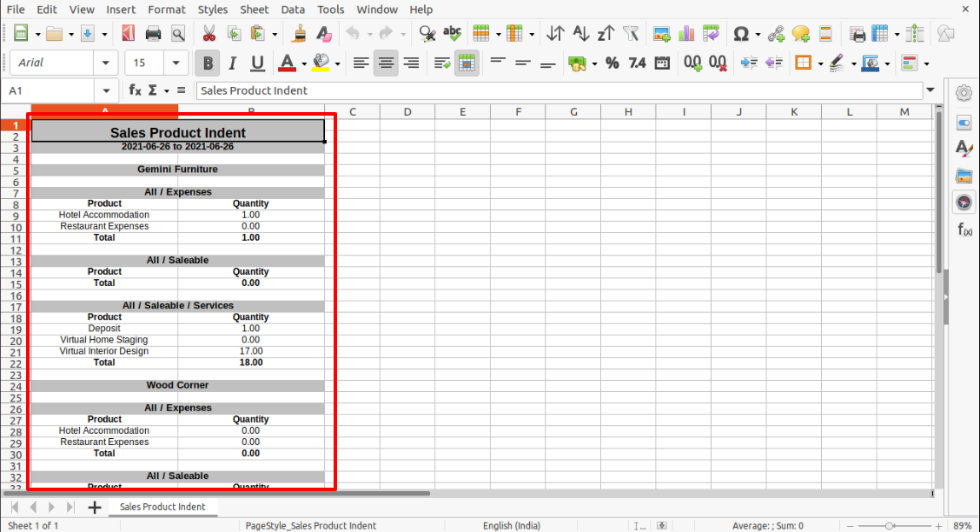980x532 pixels.
Task: Open background highlight color palette arrow
Action: coord(337,63)
